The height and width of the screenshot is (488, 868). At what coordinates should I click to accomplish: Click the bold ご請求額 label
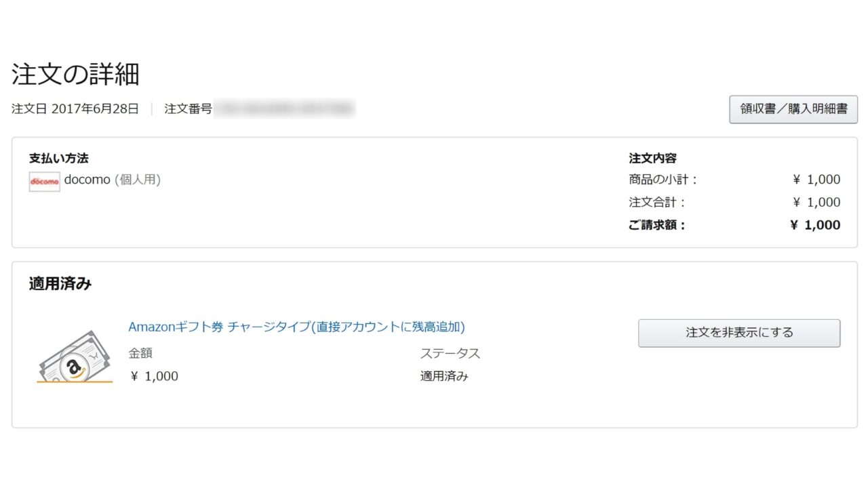pyautogui.click(x=657, y=225)
